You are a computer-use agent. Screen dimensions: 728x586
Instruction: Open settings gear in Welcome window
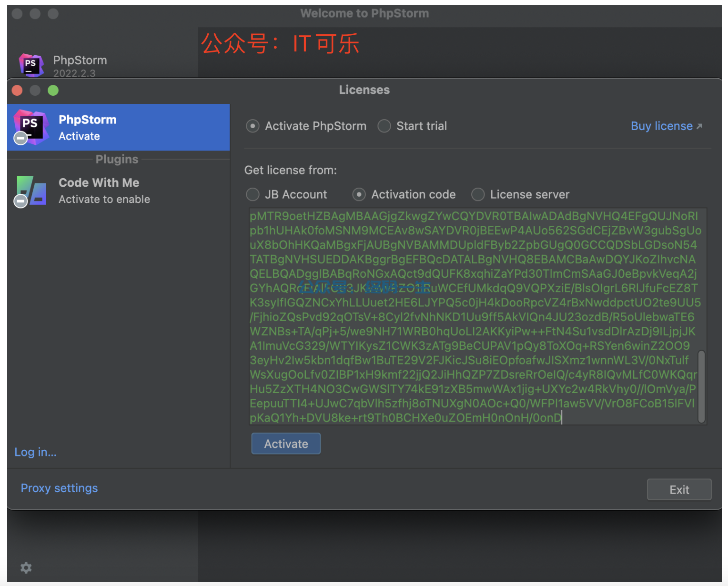coord(26,567)
